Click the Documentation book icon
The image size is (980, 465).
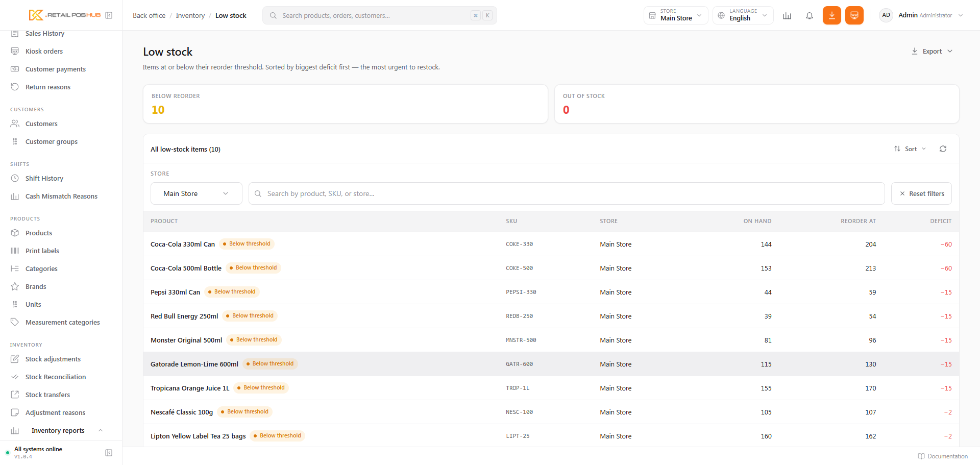(921, 456)
